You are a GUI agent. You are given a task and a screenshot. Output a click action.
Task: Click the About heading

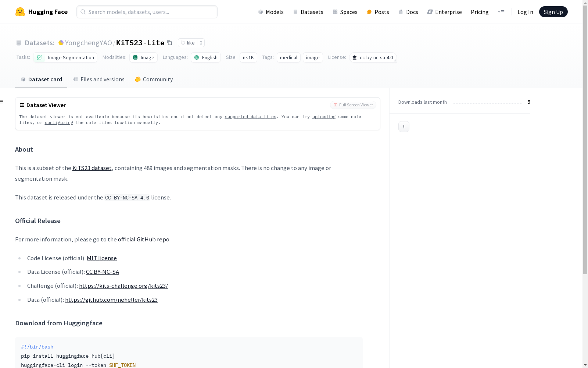click(24, 149)
